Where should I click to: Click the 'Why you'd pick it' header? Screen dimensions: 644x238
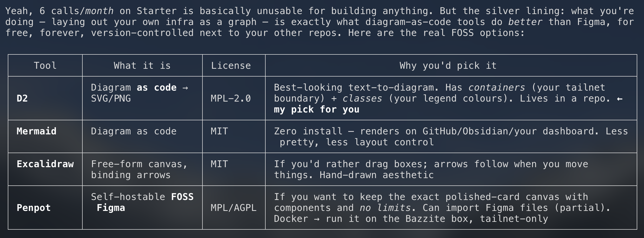(x=448, y=66)
